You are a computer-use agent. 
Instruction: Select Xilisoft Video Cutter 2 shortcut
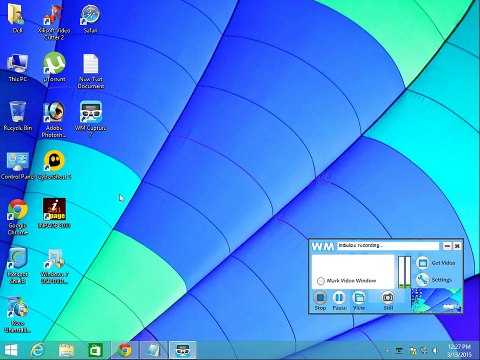point(54,23)
